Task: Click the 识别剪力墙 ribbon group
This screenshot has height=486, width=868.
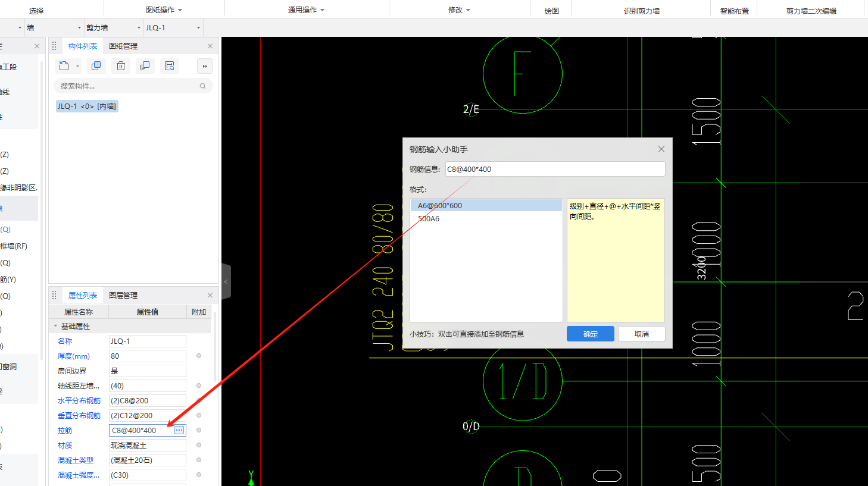Action: [642, 11]
